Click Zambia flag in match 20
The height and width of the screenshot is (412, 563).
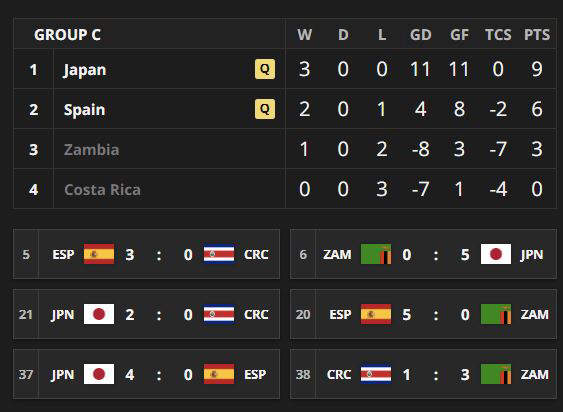pyautogui.click(x=496, y=314)
